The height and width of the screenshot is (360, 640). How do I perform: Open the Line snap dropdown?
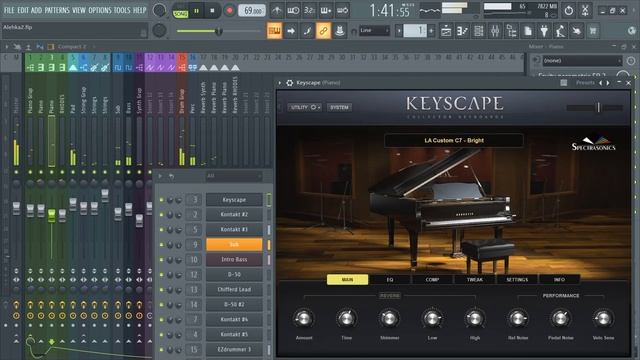click(x=374, y=30)
